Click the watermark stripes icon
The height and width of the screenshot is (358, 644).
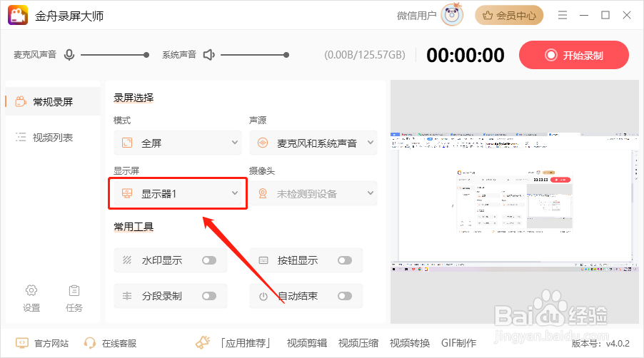pos(127,260)
